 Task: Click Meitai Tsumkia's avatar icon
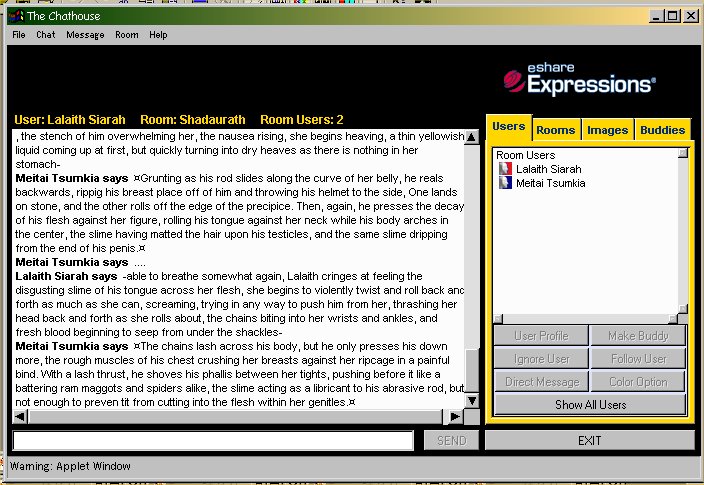pyautogui.click(x=506, y=183)
